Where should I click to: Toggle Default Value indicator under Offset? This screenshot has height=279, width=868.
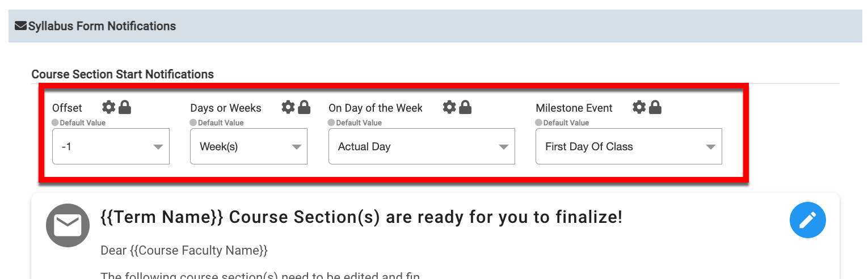(x=55, y=122)
